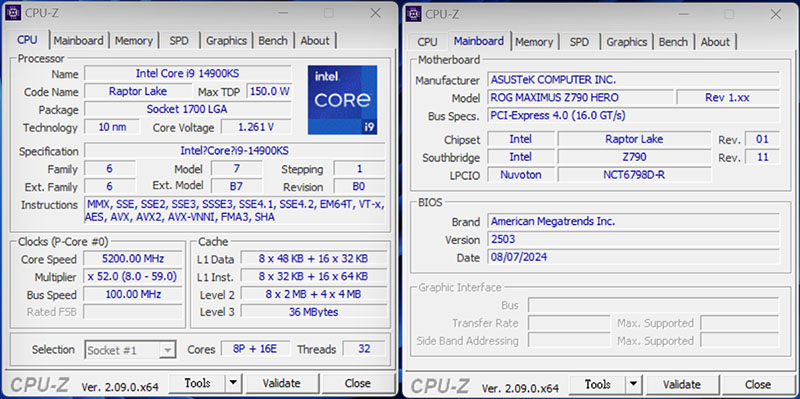
Task: Click Tools button in right CPU-Z window
Action: click(597, 384)
